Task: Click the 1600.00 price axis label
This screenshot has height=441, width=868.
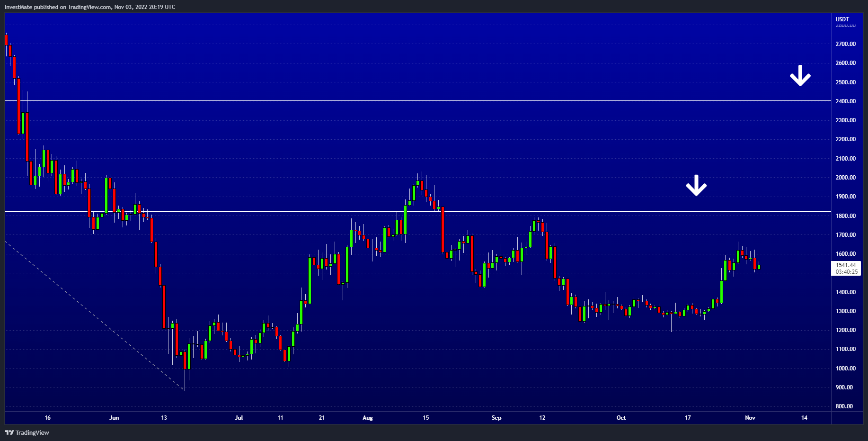Action: click(x=846, y=254)
